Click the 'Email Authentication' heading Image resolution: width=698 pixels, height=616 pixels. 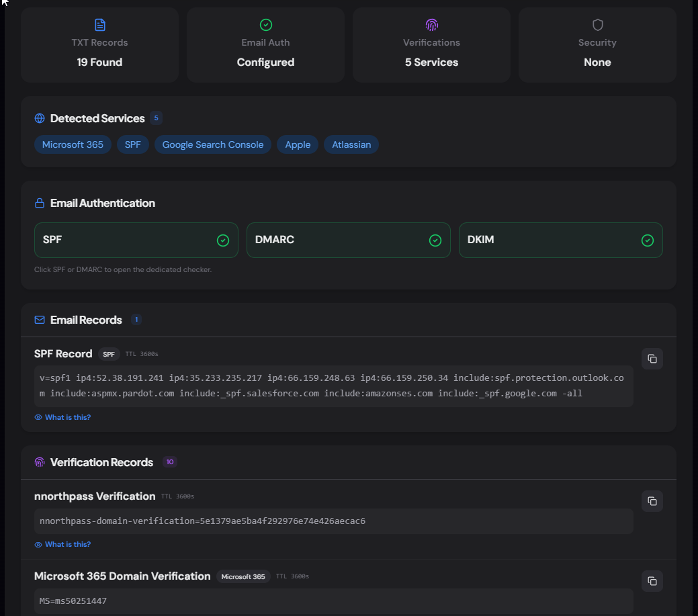point(103,203)
